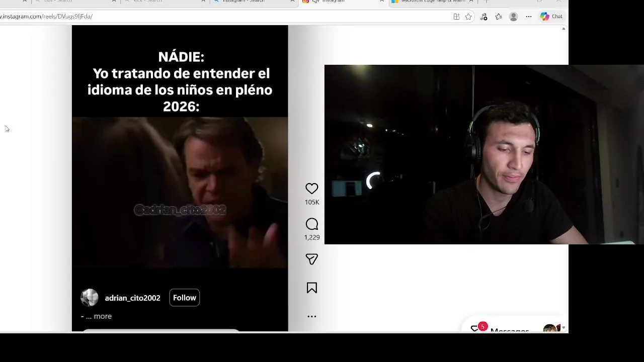View the 1,229 comments count
Screen dimensions: 644x362
coord(311,237)
